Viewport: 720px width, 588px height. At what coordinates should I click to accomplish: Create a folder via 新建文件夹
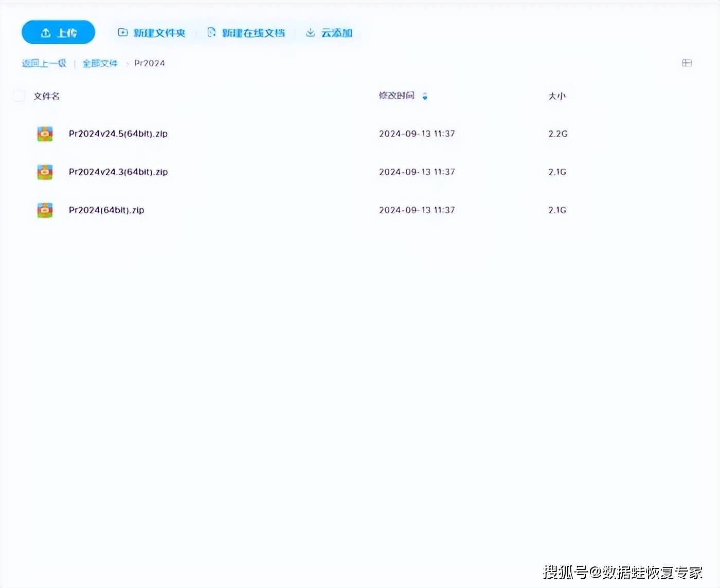[152, 33]
